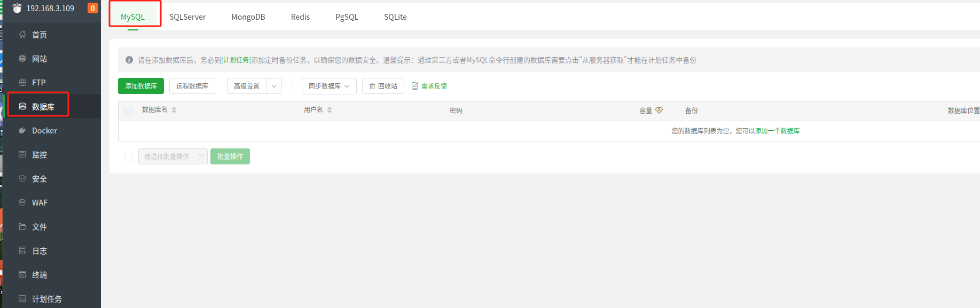Expand the 高级设置 dropdown arrow
The height and width of the screenshot is (308, 980).
[274, 86]
